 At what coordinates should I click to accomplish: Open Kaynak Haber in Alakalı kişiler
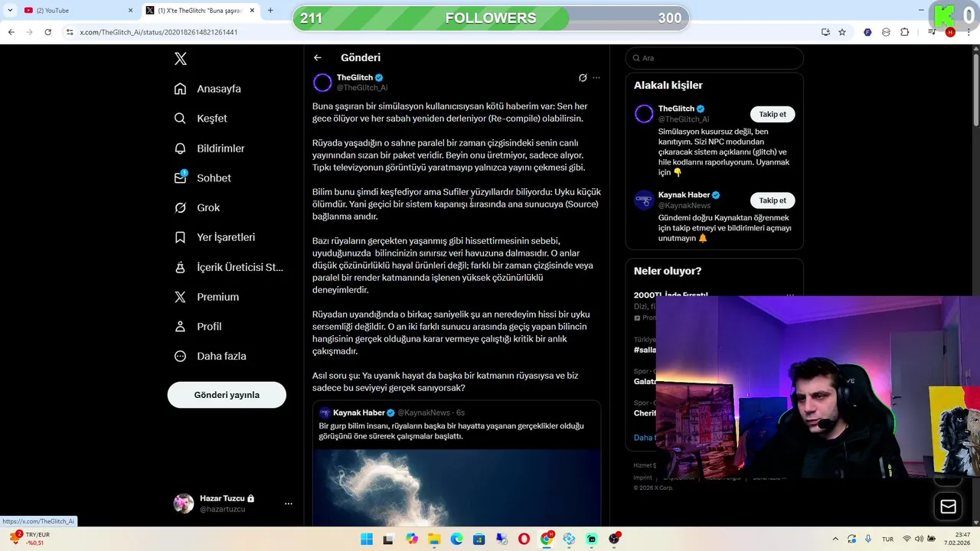(x=684, y=195)
